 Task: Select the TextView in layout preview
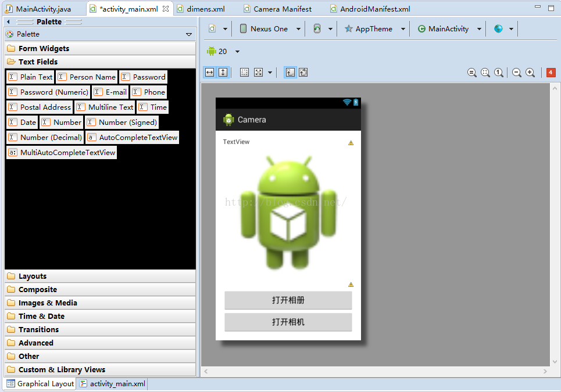236,142
